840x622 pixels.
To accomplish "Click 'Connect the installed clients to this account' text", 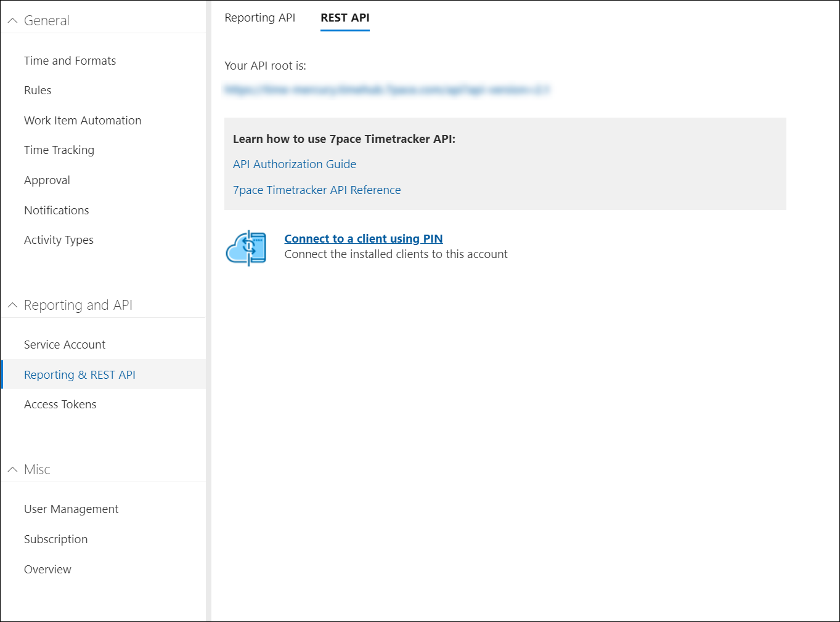I will [x=396, y=254].
